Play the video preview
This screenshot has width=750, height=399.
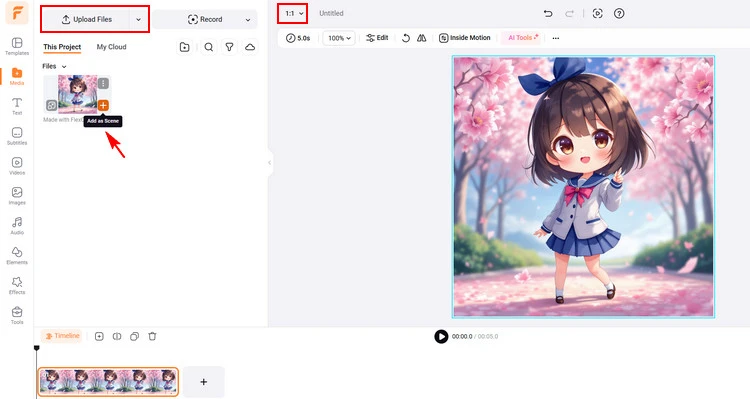441,336
